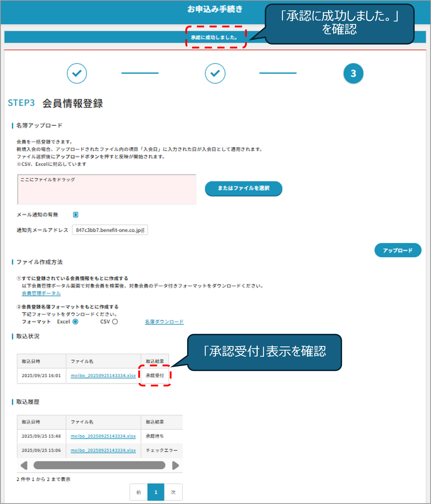Click the file drag-and-drop area
Viewport: 431px width, 504px height.
[x=107, y=189]
